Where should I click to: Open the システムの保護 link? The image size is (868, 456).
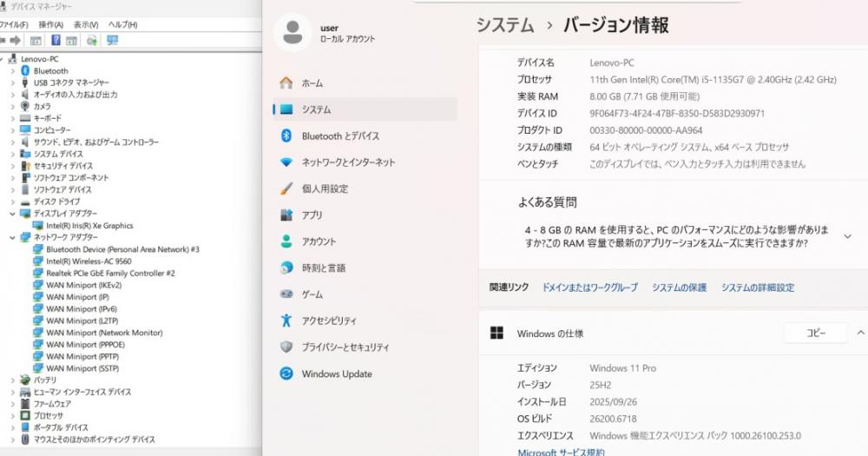click(x=680, y=287)
